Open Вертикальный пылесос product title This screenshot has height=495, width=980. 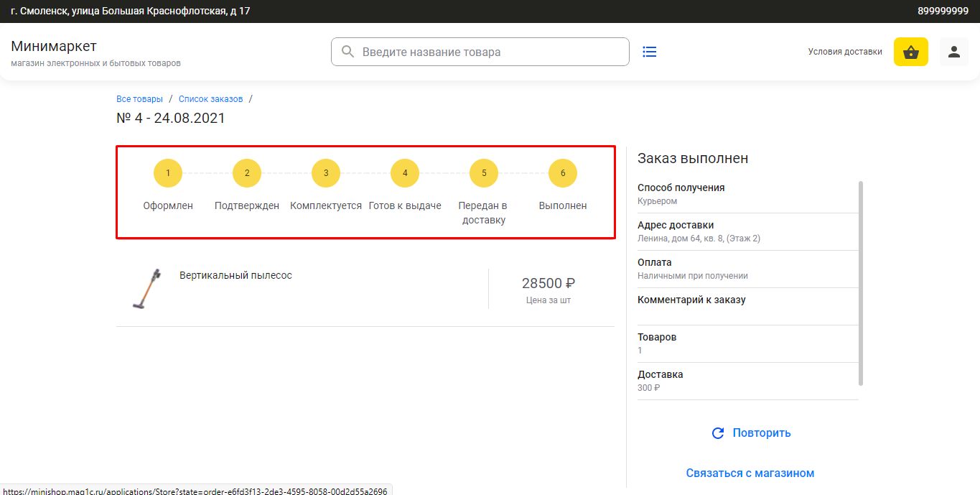[235, 275]
